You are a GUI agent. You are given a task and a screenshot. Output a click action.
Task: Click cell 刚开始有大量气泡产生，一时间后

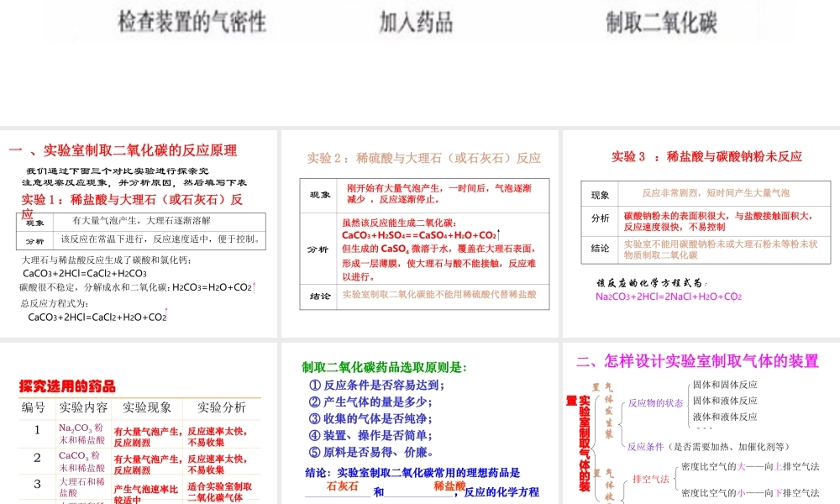(438, 193)
